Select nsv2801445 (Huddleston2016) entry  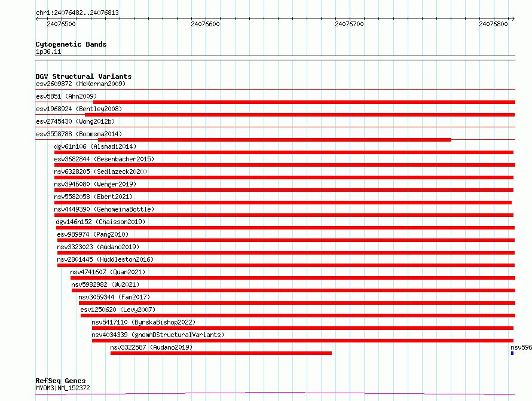tap(105, 259)
